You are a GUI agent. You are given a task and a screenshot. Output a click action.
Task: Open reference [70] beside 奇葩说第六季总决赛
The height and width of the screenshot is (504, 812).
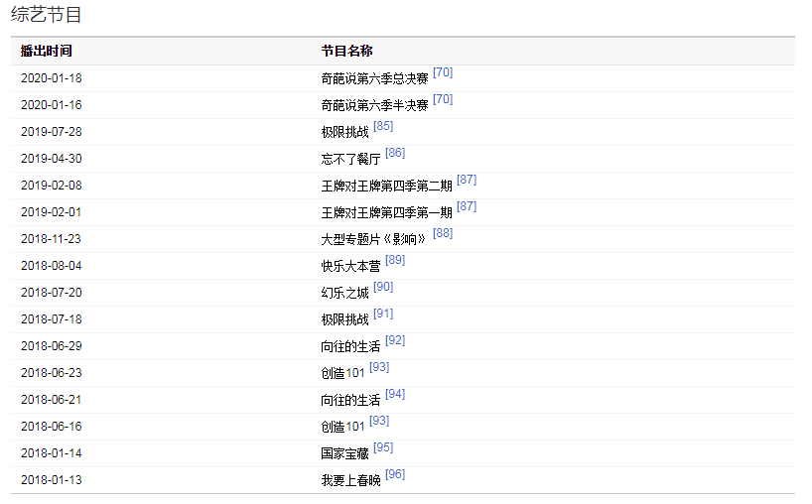(x=443, y=72)
